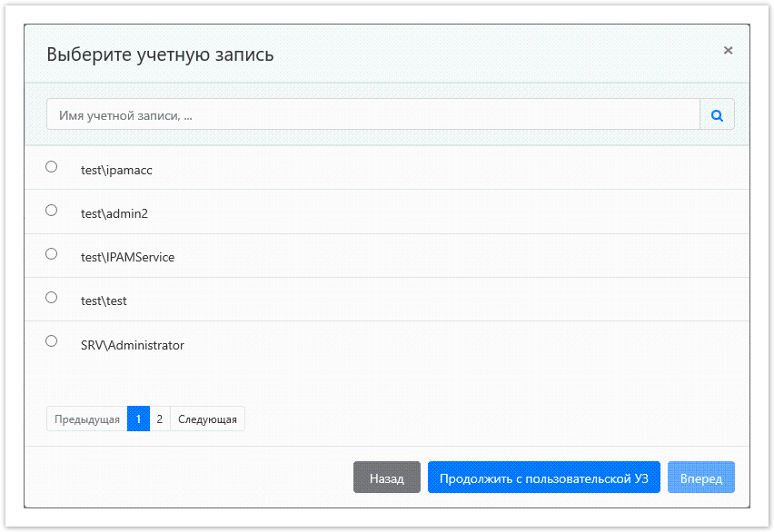Choose the test\admin2 radio option
The width and height of the screenshot is (774, 532).
pos(52,211)
